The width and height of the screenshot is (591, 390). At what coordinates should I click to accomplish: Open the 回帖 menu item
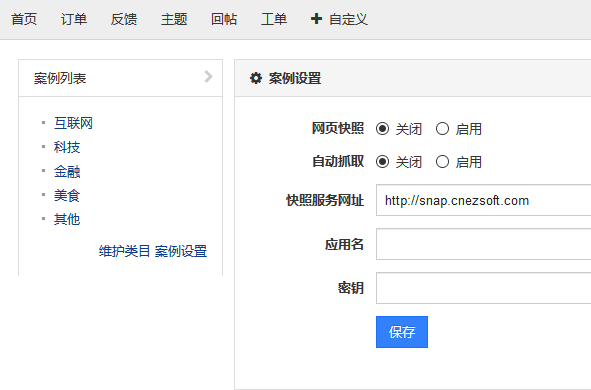(x=224, y=19)
